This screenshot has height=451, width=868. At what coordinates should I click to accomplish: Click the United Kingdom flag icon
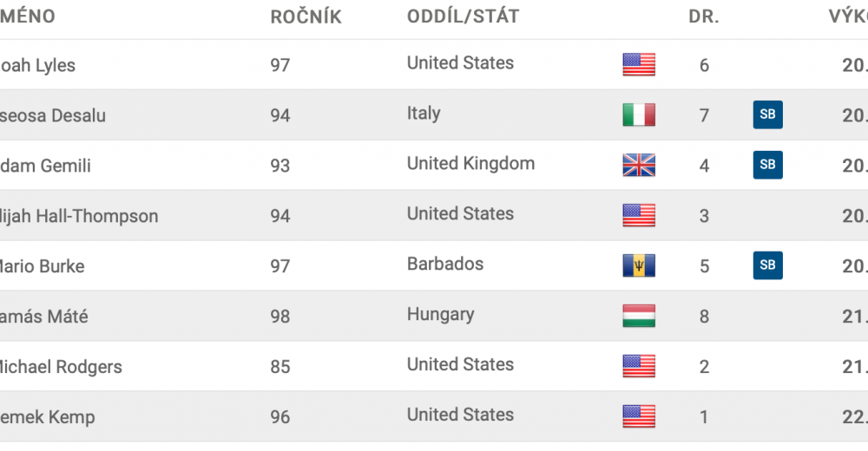[x=639, y=165]
